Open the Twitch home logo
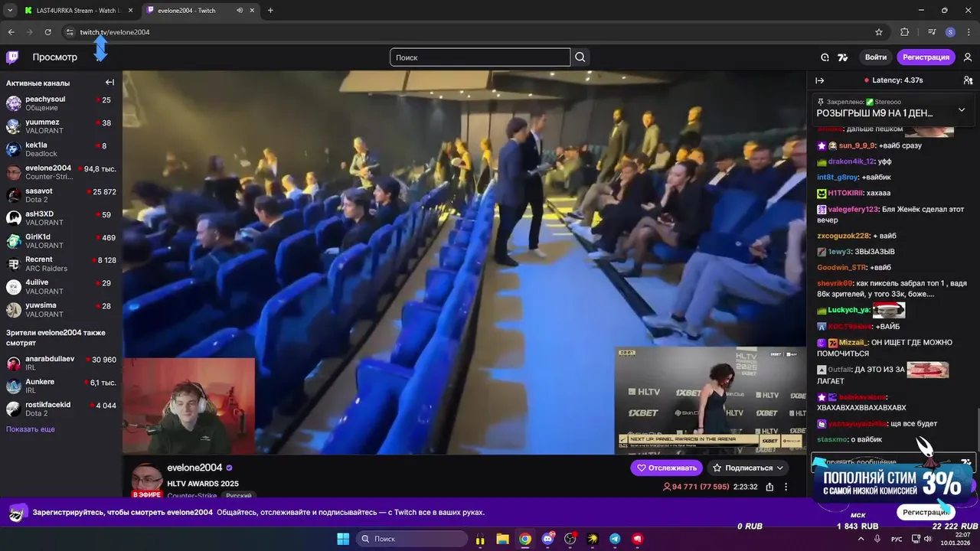This screenshot has height=551, width=980. pos(12,57)
